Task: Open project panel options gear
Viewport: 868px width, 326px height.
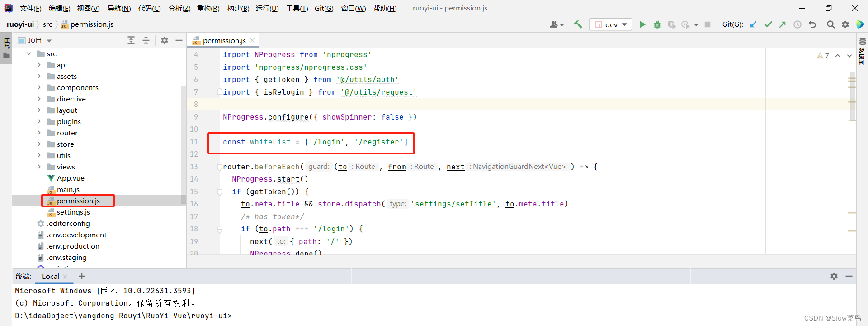Action: click(x=165, y=40)
